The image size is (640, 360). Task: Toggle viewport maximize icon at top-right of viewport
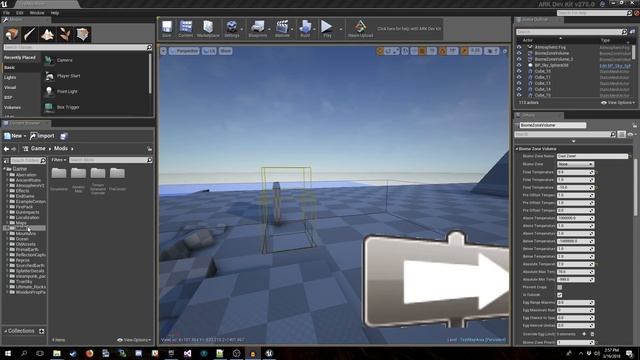[504, 51]
